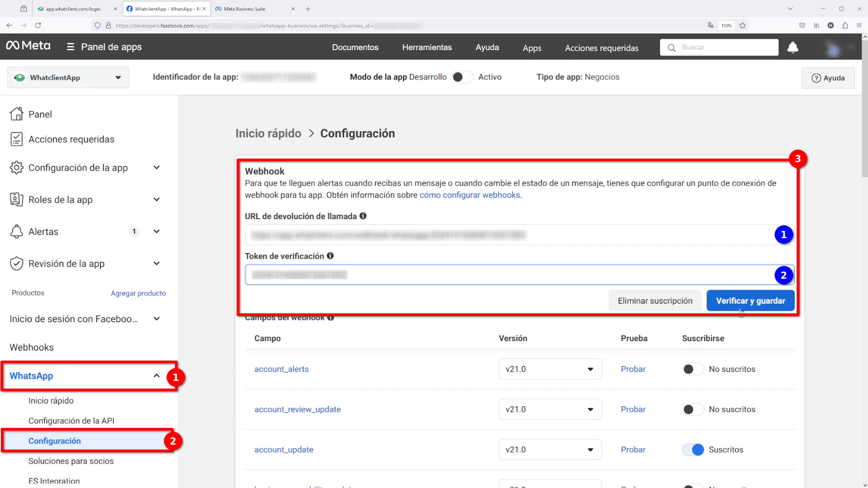Click the bookmark star icon in address bar
Image resolution: width=868 pixels, height=488 pixels.
pos(742,25)
